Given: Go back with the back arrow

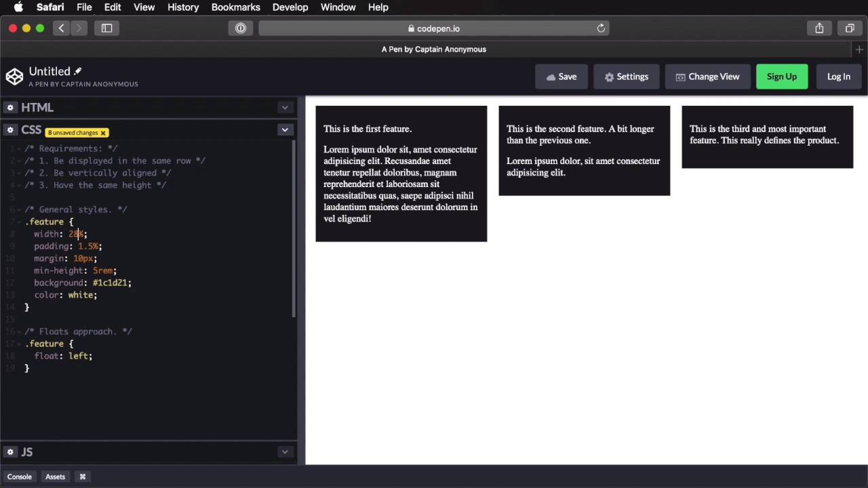Looking at the screenshot, I should 61,28.
